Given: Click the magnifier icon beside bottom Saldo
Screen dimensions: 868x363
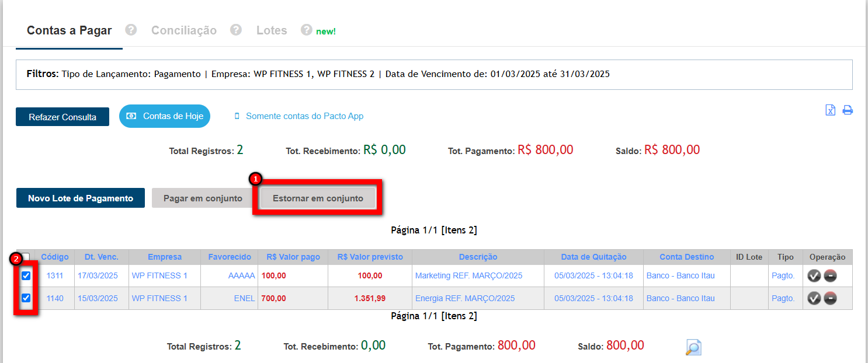Looking at the screenshot, I should tap(693, 347).
